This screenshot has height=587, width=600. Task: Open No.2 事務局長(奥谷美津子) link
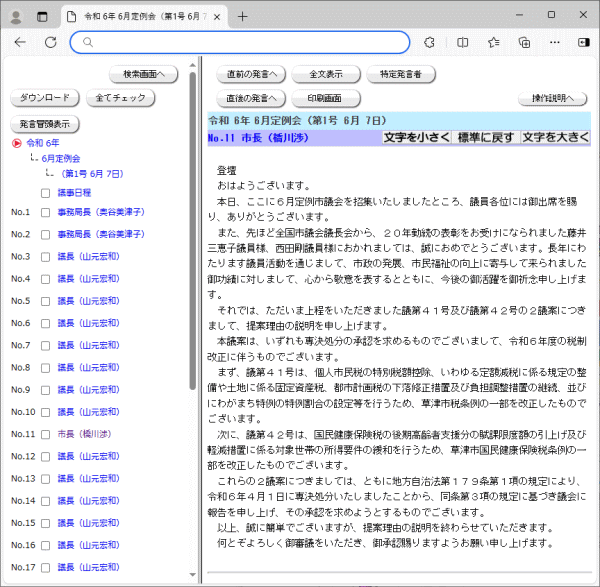click(x=101, y=234)
